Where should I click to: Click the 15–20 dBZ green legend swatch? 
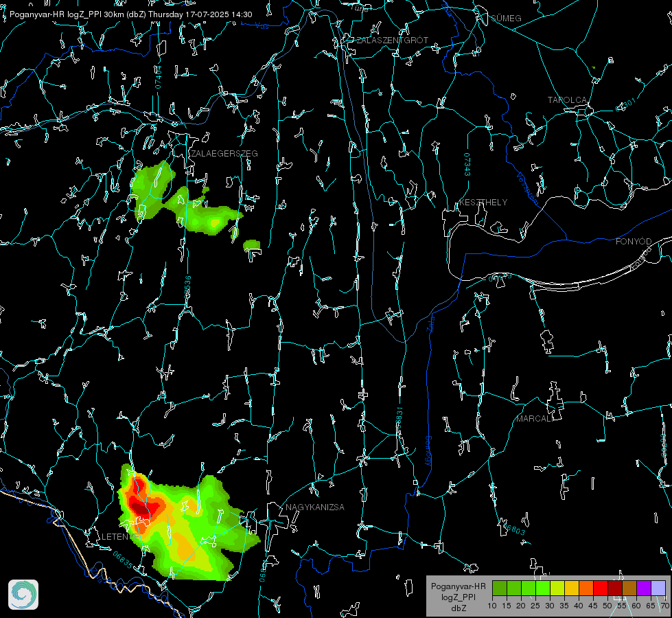coord(514,588)
